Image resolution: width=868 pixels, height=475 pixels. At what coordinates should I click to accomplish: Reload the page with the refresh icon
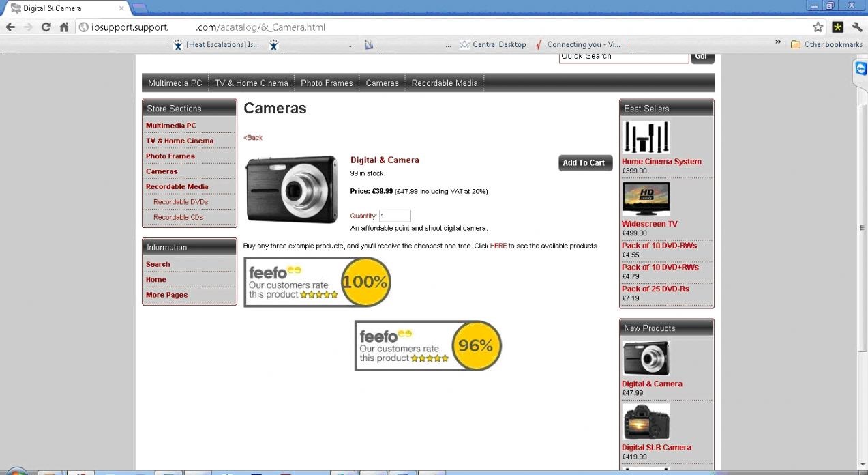[x=46, y=27]
